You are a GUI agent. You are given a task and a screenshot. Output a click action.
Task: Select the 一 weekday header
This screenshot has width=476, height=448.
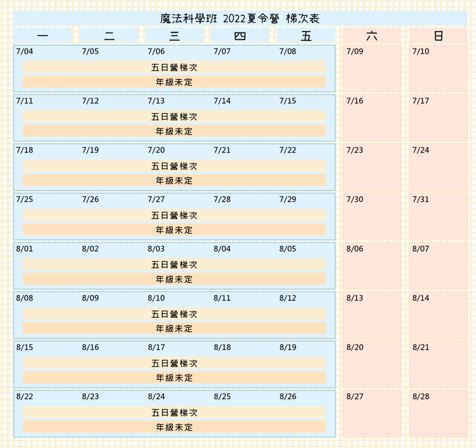43,36
